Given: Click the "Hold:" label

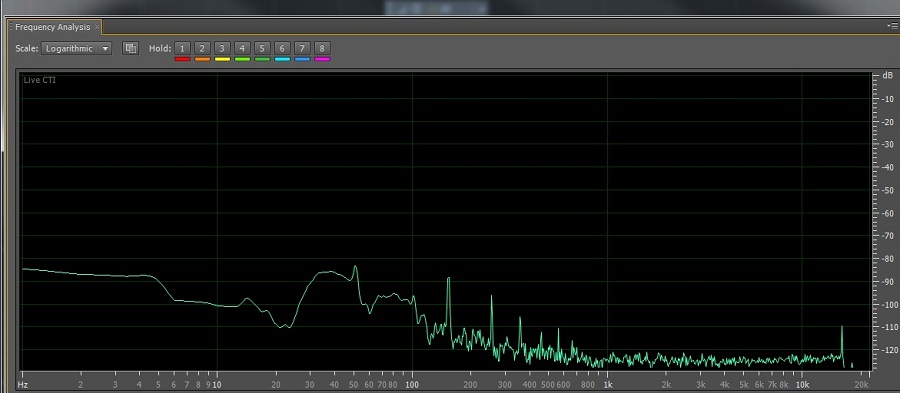Looking at the screenshot, I should coord(160,49).
